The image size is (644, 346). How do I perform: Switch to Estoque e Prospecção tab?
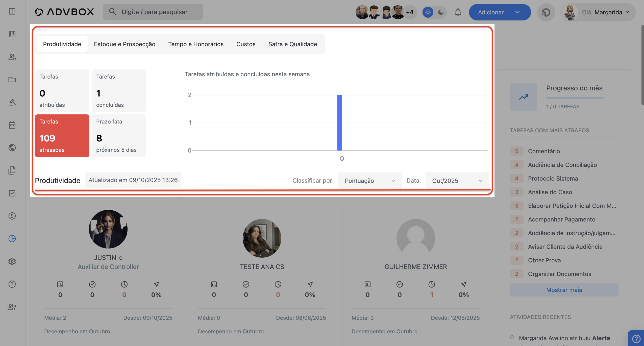pos(125,44)
